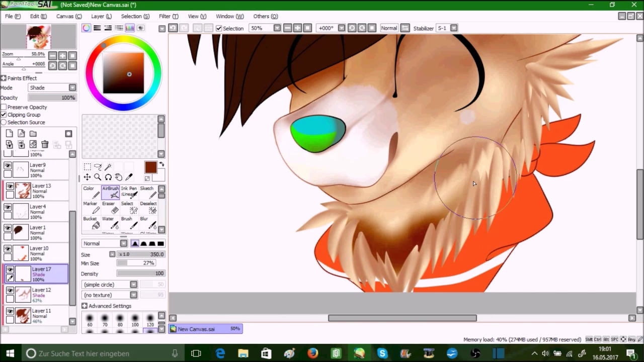This screenshot has width=644, height=362.
Task: Collapse the Paints Effect section
Action: click(x=4, y=78)
